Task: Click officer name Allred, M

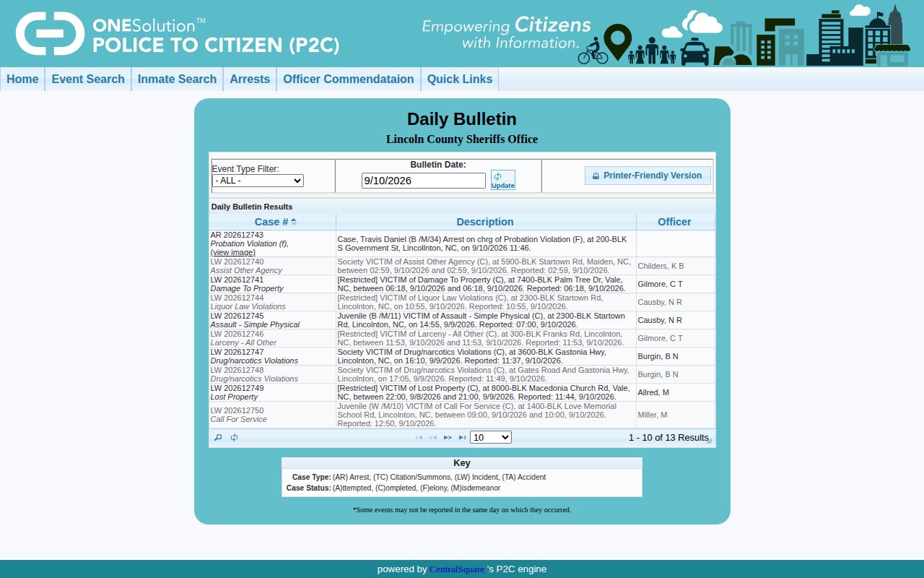Action: click(653, 392)
